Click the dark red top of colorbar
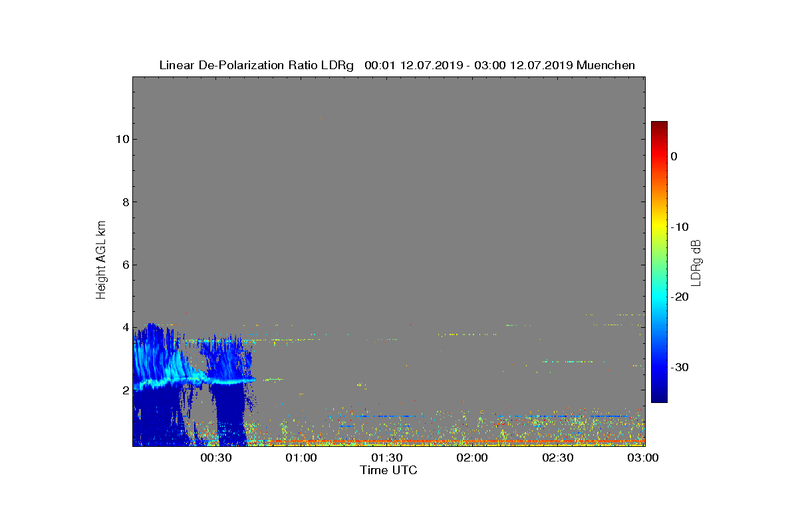The image size is (798, 532). click(x=659, y=125)
